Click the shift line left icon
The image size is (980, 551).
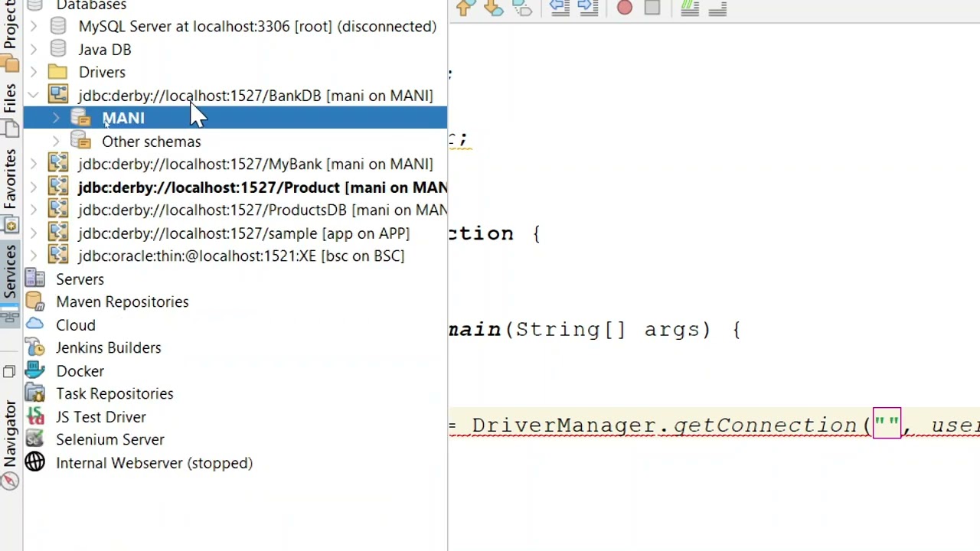560,8
